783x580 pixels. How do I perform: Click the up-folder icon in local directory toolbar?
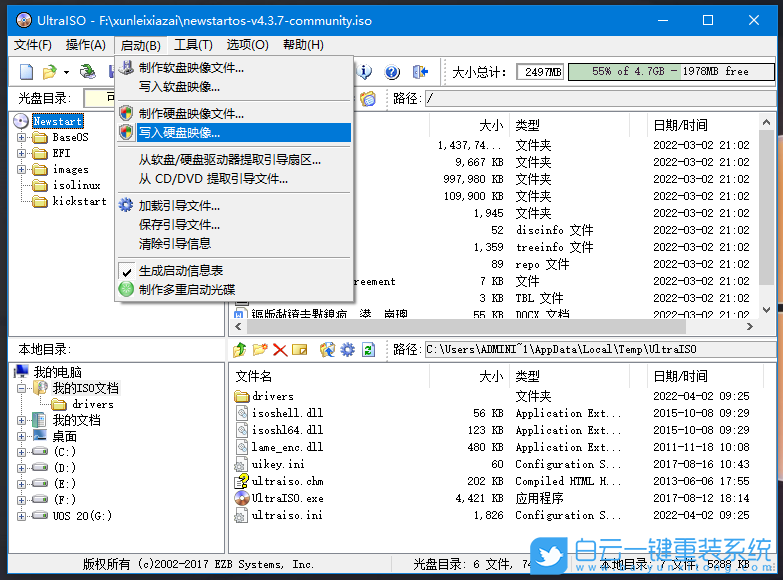[x=239, y=350]
